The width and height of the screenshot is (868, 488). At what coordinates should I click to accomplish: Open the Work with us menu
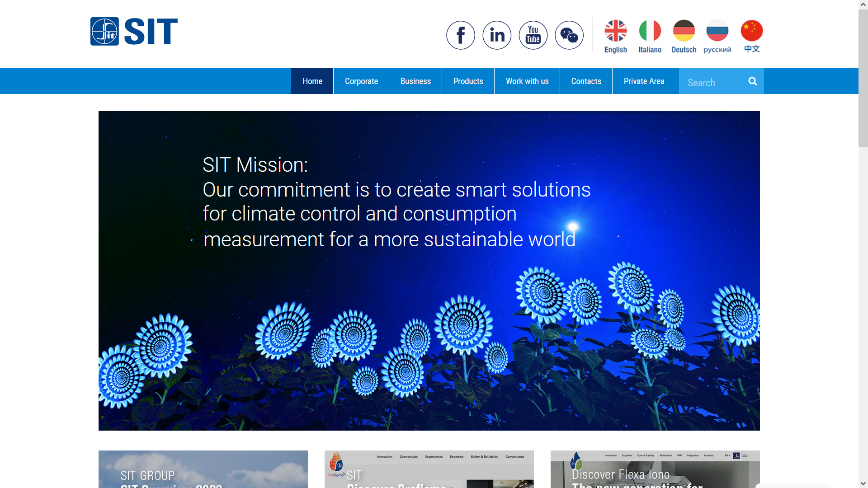point(527,81)
